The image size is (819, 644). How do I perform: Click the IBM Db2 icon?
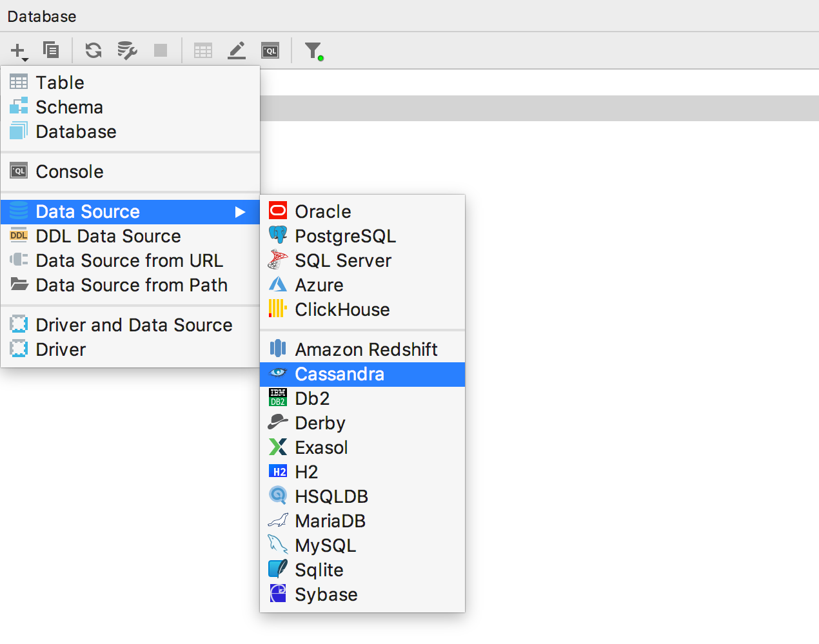pyautogui.click(x=278, y=398)
